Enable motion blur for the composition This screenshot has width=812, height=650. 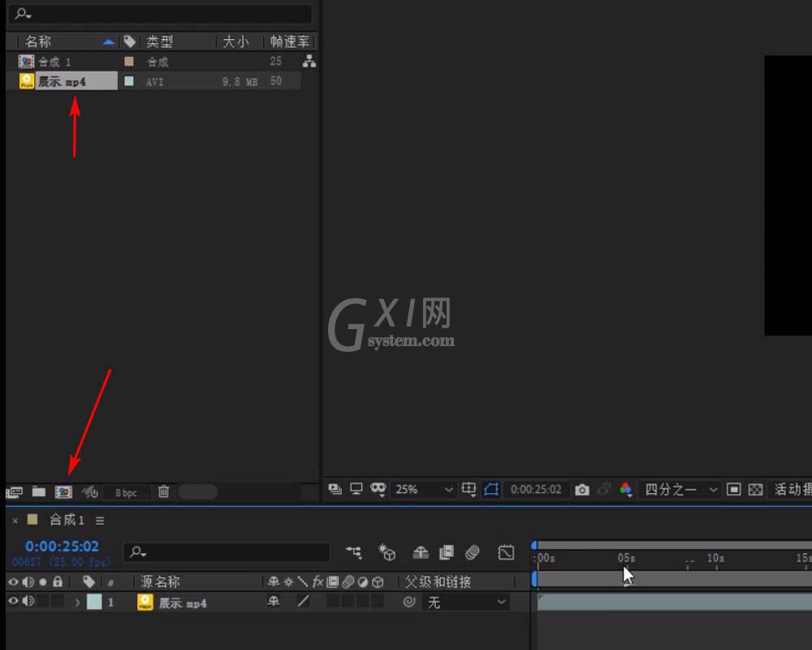(473, 552)
